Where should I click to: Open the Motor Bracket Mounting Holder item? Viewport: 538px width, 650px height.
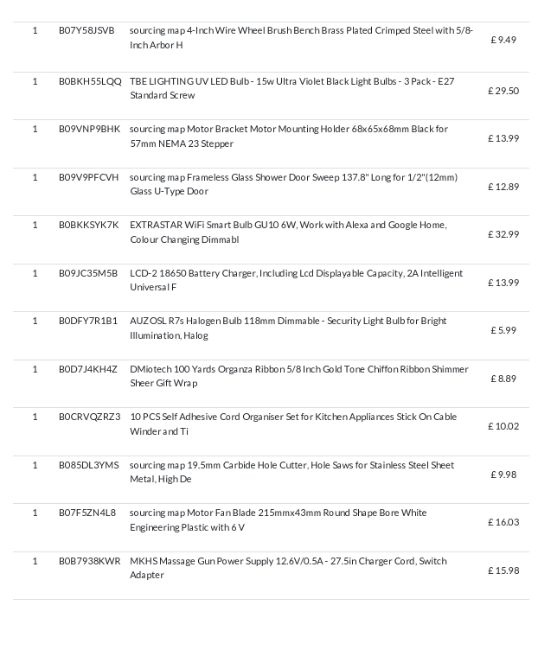[x=288, y=136]
